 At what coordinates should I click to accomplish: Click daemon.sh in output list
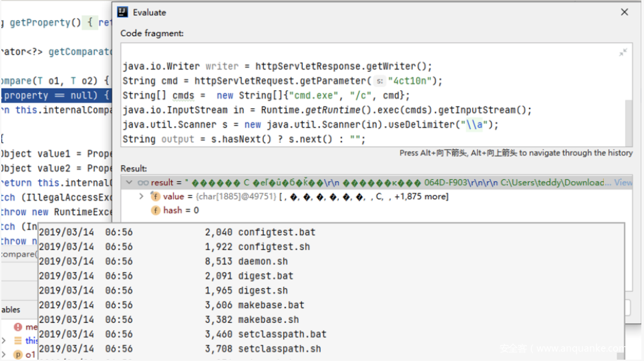(x=263, y=261)
